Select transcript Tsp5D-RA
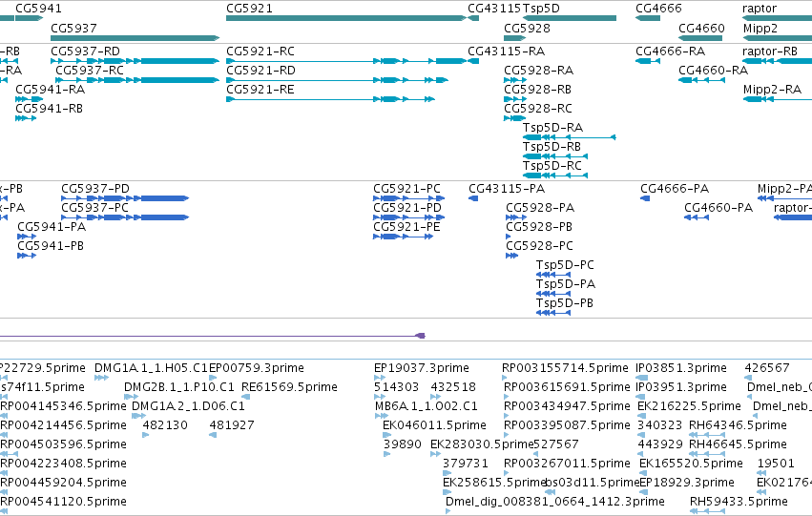The height and width of the screenshot is (516, 812). tap(570, 137)
